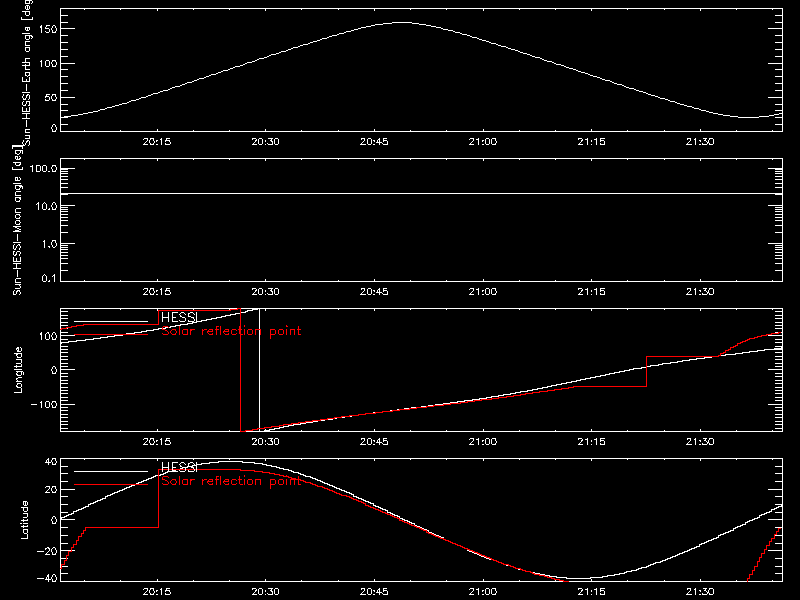The height and width of the screenshot is (600, 800).
Task: Click Latitude plot's 20:30 time label
Action: [x=265, y=592]
